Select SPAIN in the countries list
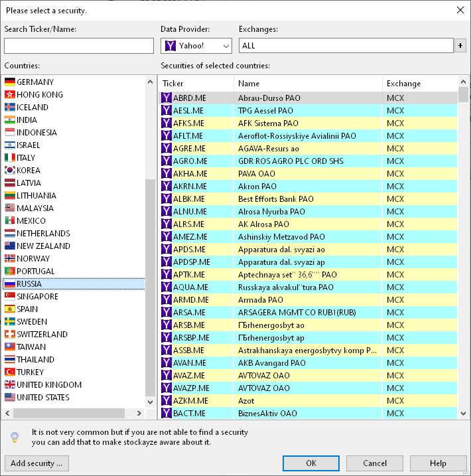 point(74,309)
